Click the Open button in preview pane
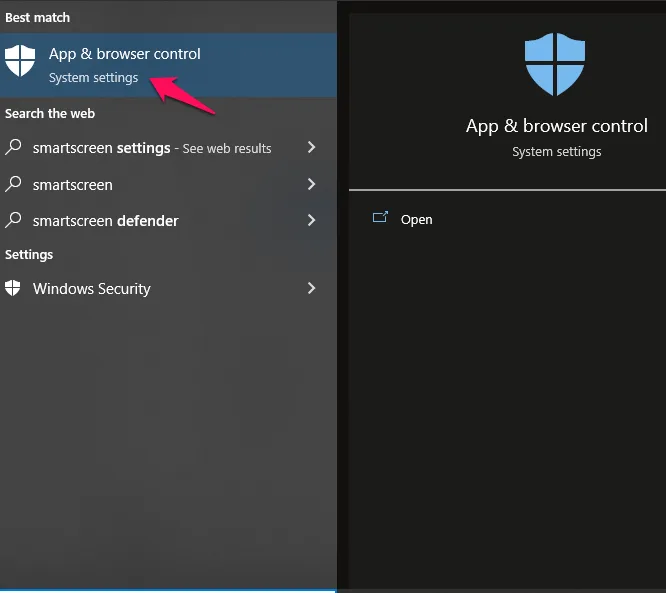Viewport: 666px width, 593px height. click(x=416, y=220)
